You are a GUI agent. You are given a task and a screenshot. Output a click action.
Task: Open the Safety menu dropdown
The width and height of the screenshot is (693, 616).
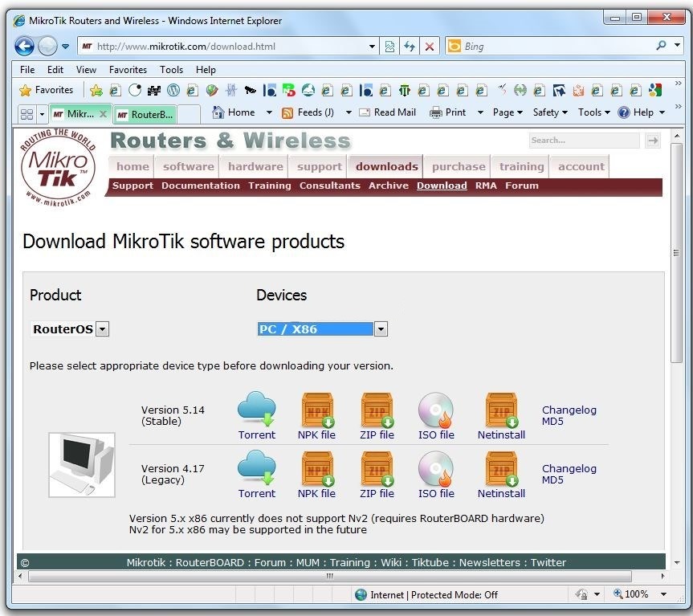tap(550, 112)
